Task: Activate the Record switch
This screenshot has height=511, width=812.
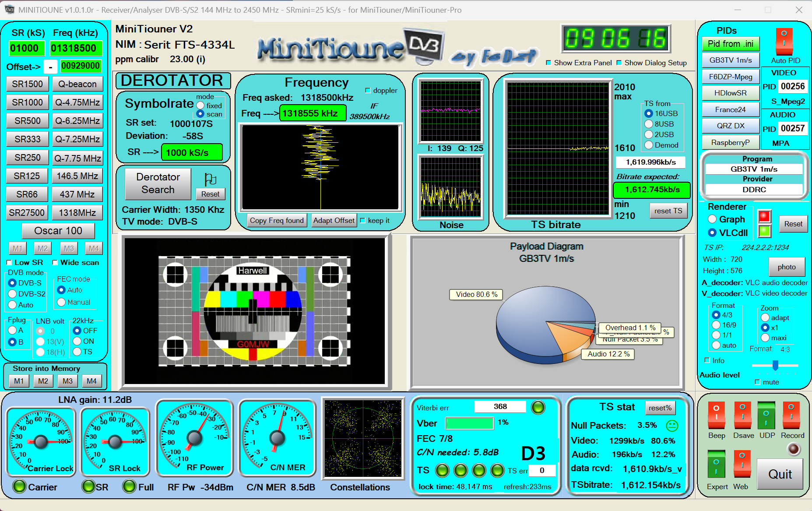Action: [791, 416]
